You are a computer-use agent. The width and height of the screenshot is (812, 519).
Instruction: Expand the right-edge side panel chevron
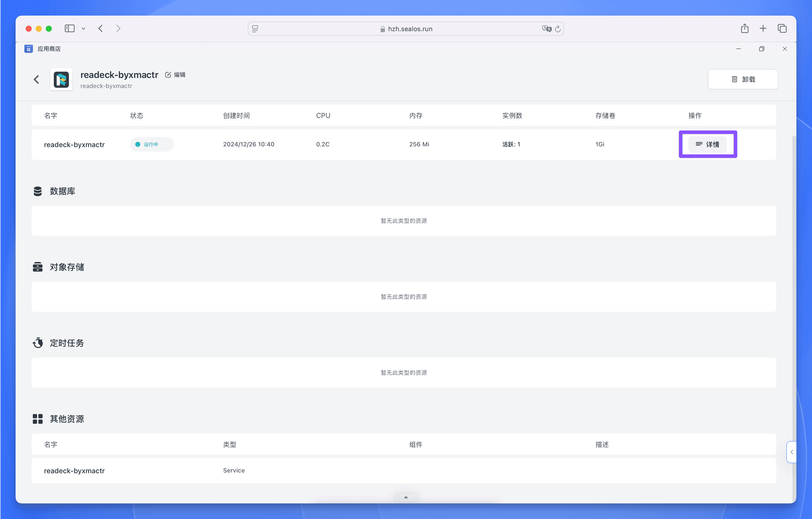click(x=792, y=452)
